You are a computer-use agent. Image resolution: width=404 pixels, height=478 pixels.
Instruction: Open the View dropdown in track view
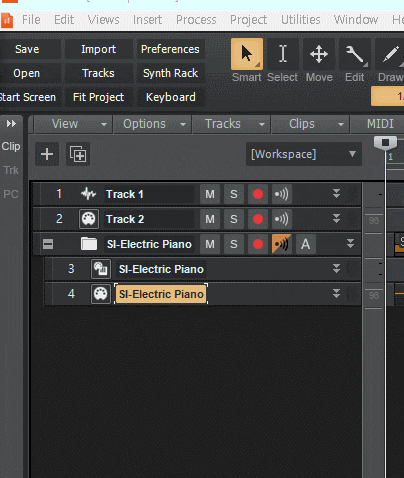73,124
